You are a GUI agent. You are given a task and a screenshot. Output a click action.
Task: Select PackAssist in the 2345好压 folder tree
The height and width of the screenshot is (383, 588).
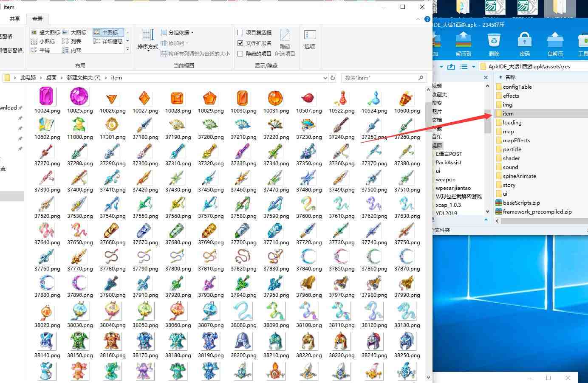tap(449, 162)
